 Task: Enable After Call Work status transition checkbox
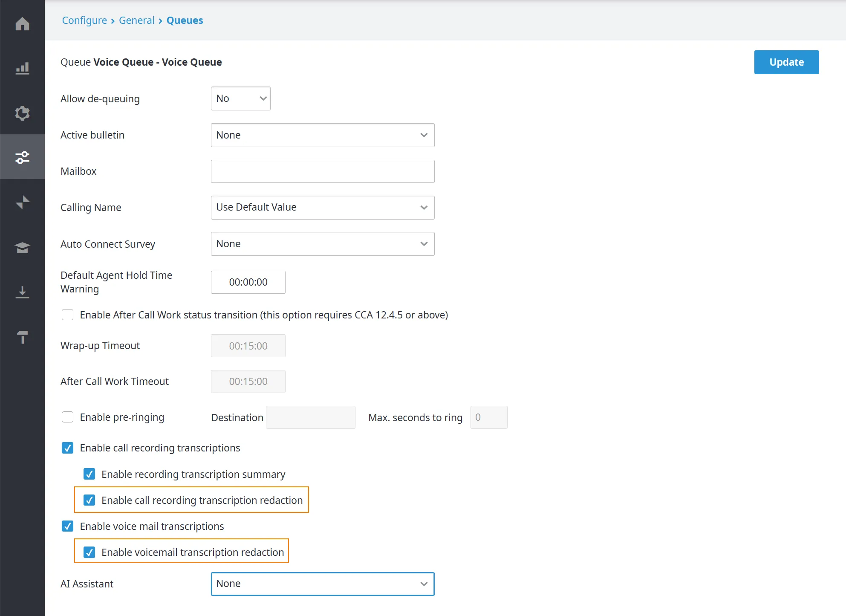click(67, 315)
